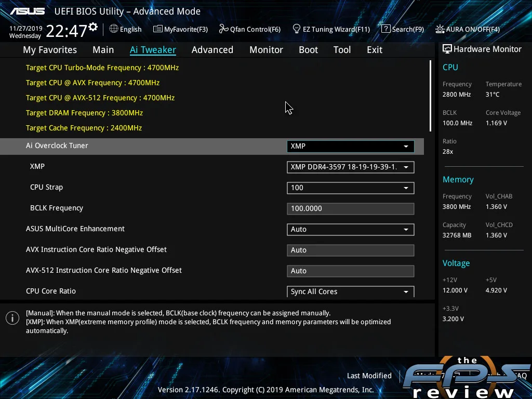
Task: Go to the Exit tab
Action: [x=375, y=50]
